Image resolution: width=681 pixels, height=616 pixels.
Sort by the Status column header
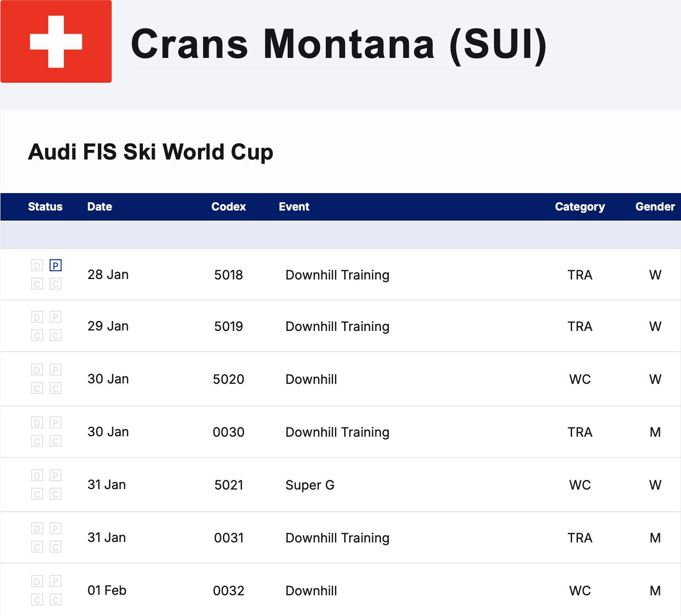coord(45,207)
